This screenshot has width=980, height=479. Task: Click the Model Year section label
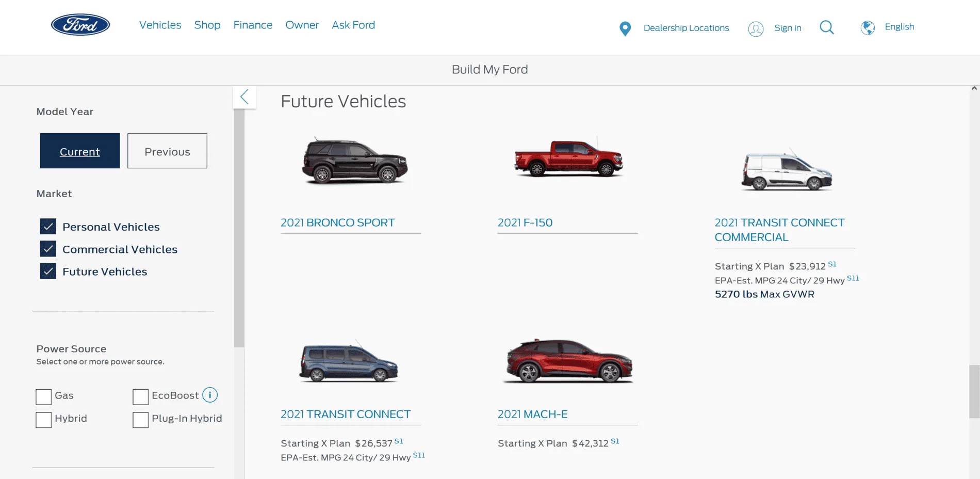65,111
